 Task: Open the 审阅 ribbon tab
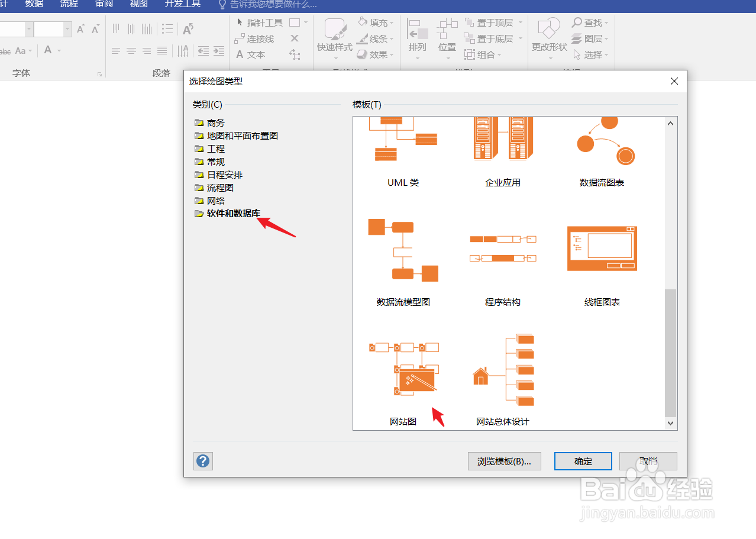click(x=104, y=4)
